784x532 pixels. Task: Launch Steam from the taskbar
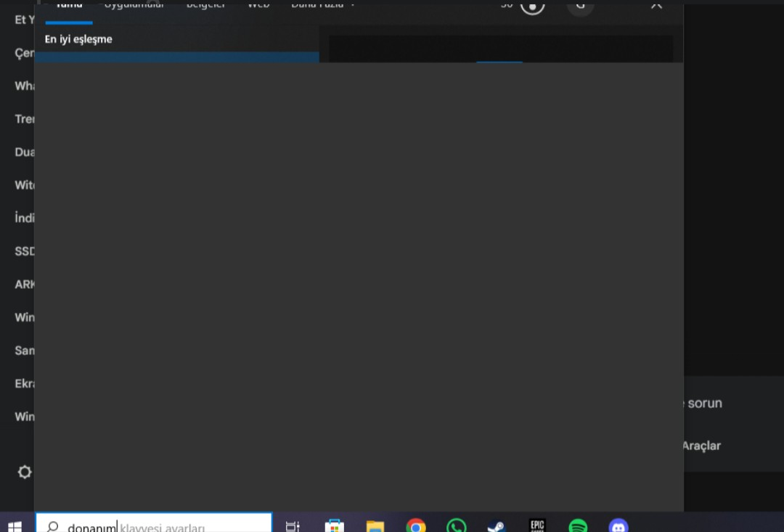[x=497, y=526]
